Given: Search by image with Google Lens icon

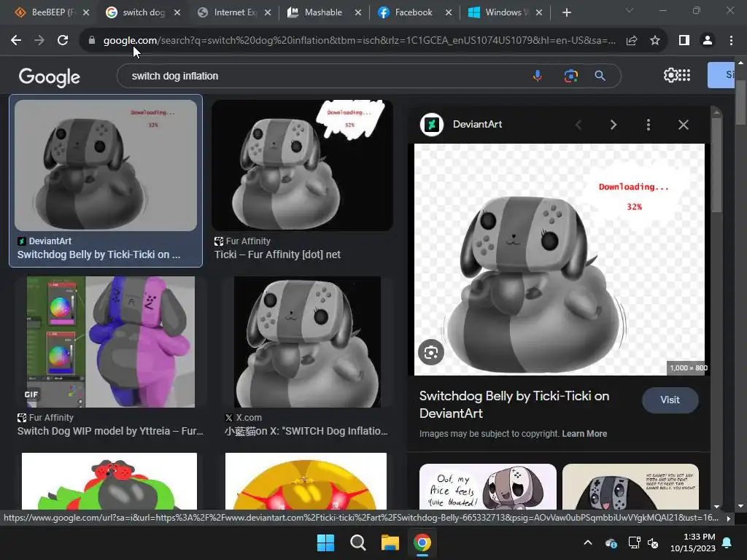Looking at the screenshot, I should (570, 76).
